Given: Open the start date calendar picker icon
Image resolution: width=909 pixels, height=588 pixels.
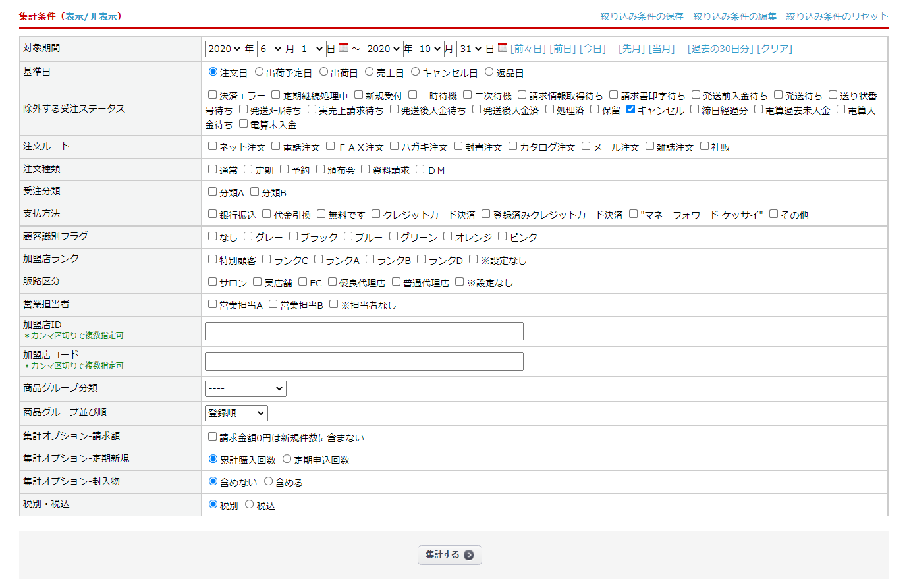Looking at the screenshot, I should 343,47.
